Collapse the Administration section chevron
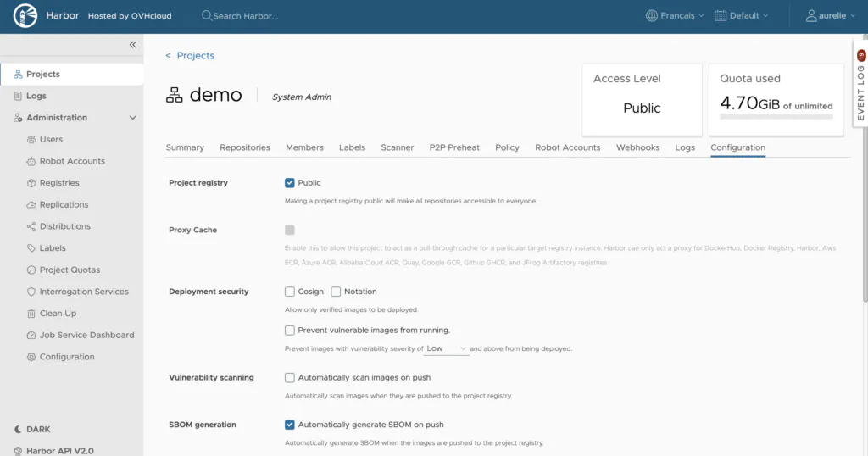The height and width of the screenshot is (456, 868). point(133,117)
